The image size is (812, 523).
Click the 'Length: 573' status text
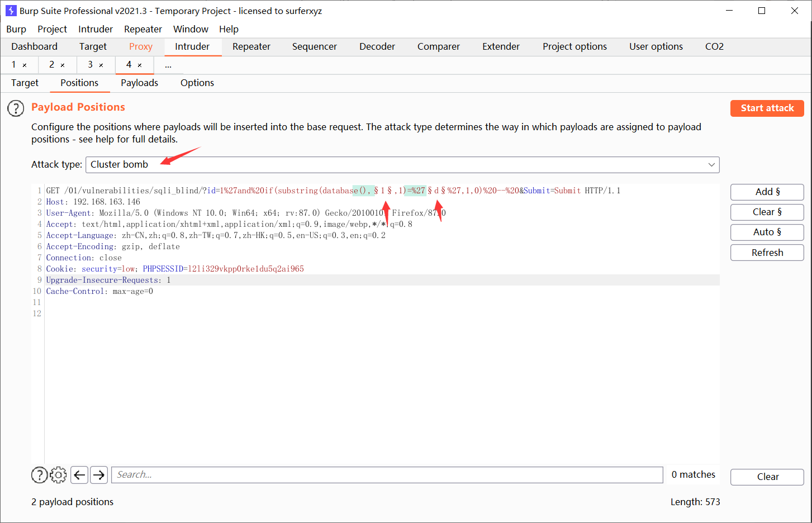coord(695,502)
